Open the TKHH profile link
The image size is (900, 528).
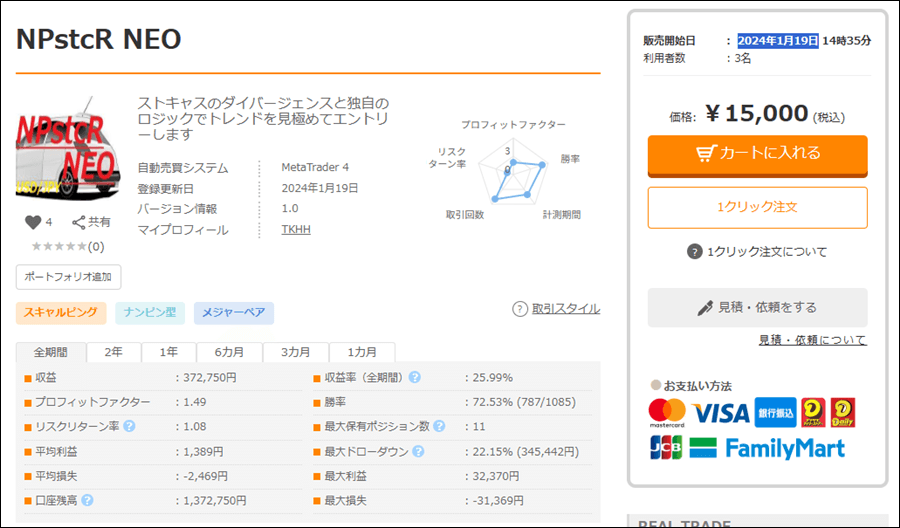pyautogui.click(x=296, y=230)
